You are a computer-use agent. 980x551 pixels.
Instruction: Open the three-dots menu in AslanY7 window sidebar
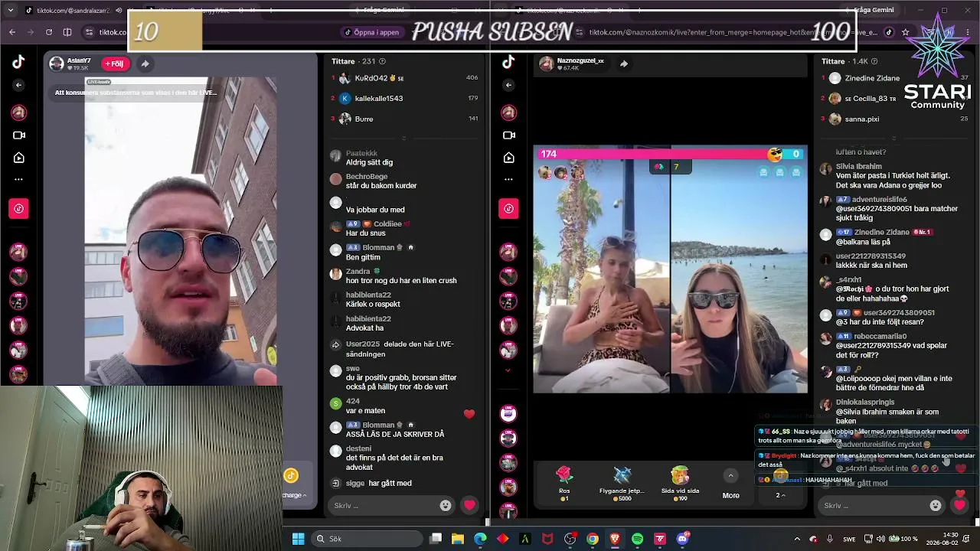(18, 180)
